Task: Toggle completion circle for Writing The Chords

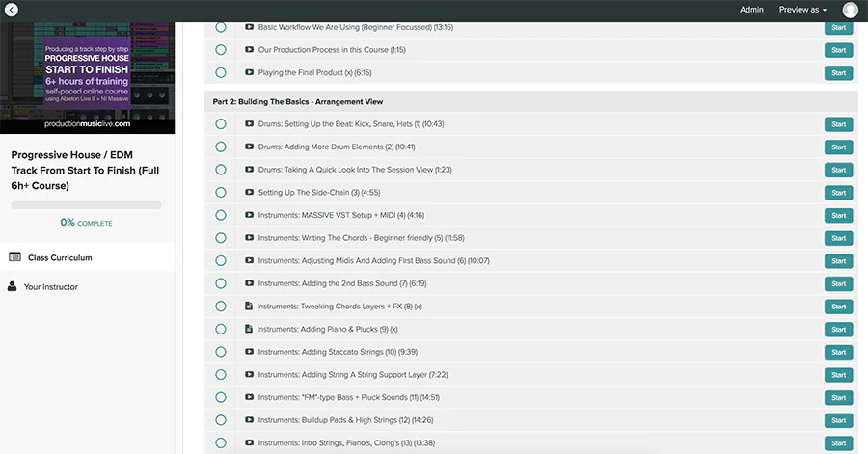Action: tap(221, 238)
